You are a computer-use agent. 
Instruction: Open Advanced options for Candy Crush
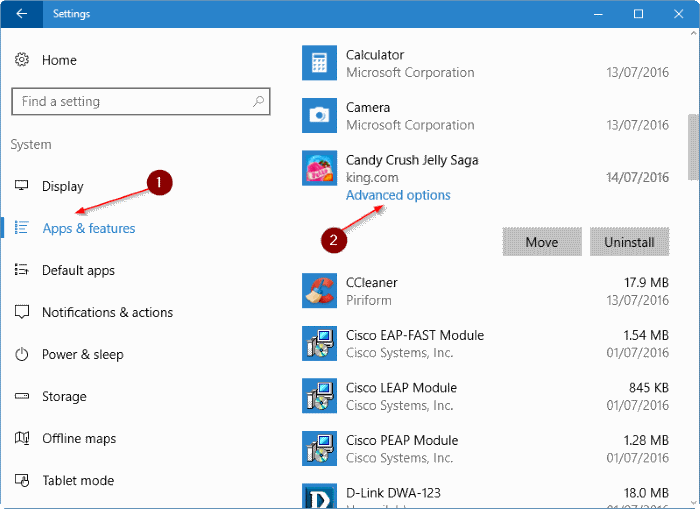click(398, 195)
